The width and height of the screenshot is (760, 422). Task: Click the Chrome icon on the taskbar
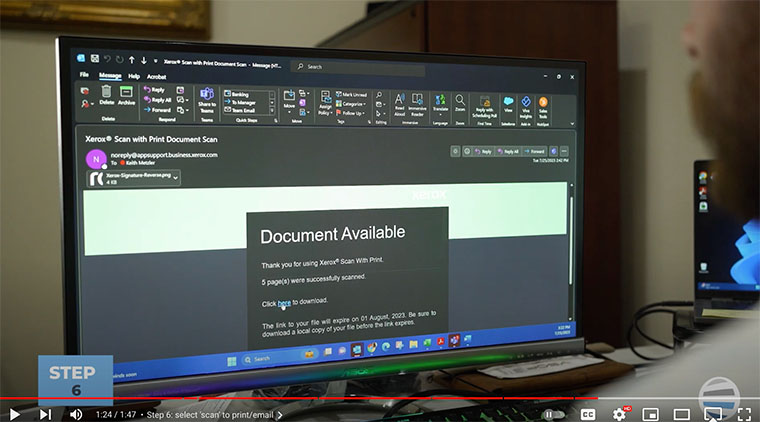pos(372,347)
